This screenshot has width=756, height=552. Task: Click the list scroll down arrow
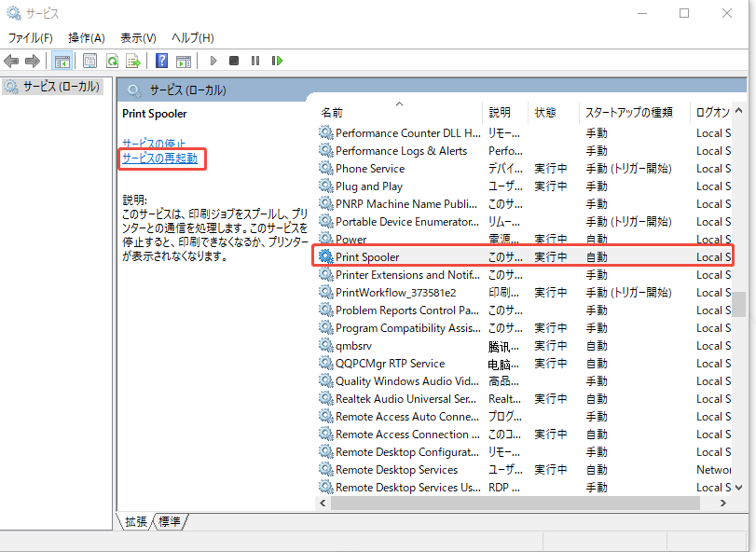(x=738, y=488)
